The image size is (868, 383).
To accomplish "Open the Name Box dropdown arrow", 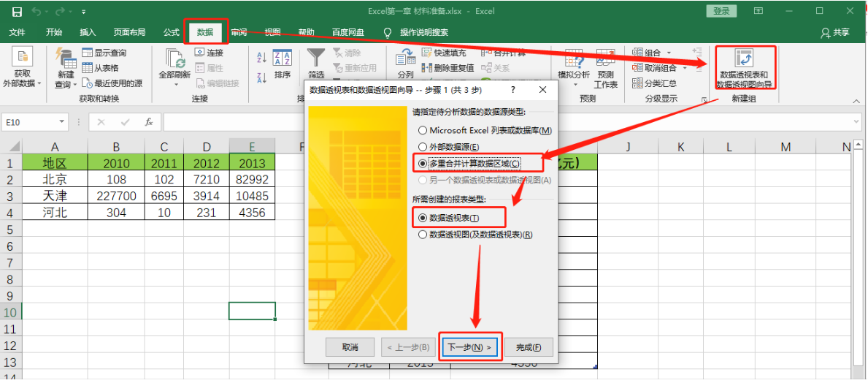I will click(62, 122).
